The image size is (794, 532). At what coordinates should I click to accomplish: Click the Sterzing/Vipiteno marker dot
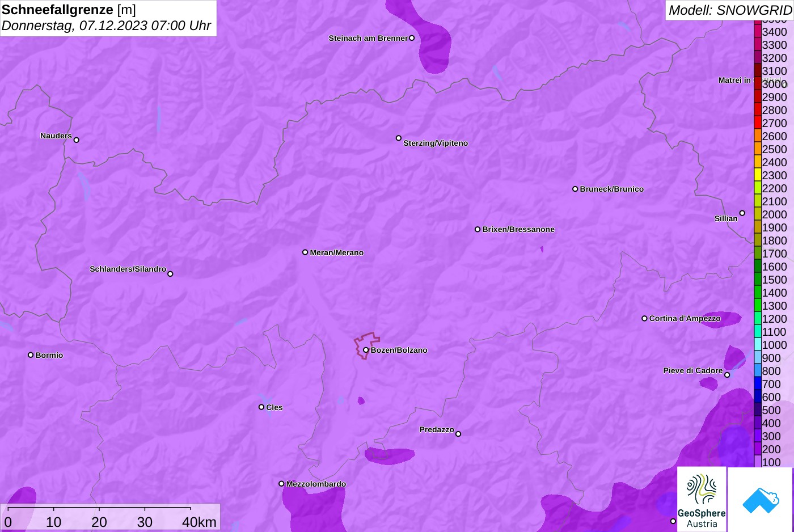tap(399, 138)
